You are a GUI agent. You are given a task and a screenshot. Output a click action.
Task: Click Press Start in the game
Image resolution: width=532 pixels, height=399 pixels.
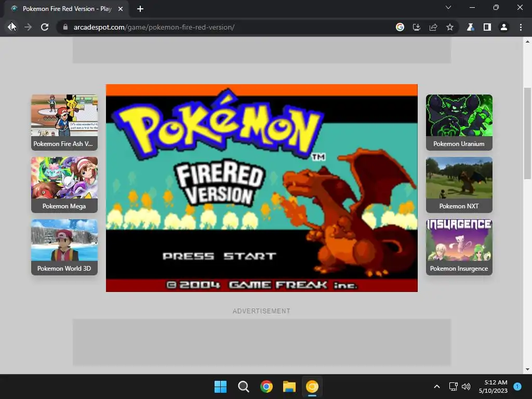pyautogui.click(x=219, y=256)
